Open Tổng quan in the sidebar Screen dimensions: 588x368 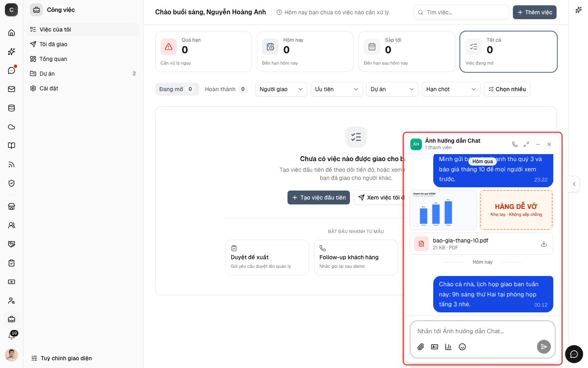pyautogui.click(x=83, y=59)
